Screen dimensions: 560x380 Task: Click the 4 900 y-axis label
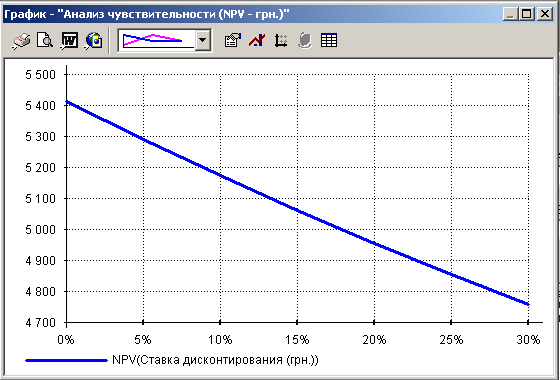(x=40, y=261)
